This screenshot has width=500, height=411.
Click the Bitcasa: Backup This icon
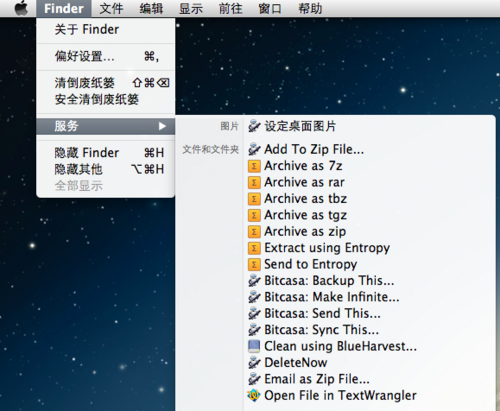[254, 281]
